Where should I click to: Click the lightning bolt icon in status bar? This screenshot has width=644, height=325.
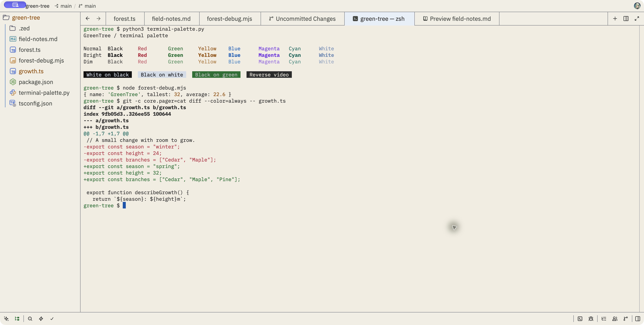pos(41,318)
